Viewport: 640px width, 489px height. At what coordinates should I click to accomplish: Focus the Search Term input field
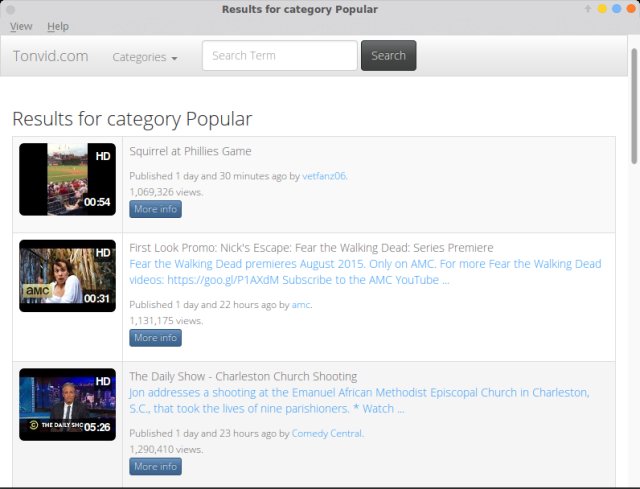280,56
